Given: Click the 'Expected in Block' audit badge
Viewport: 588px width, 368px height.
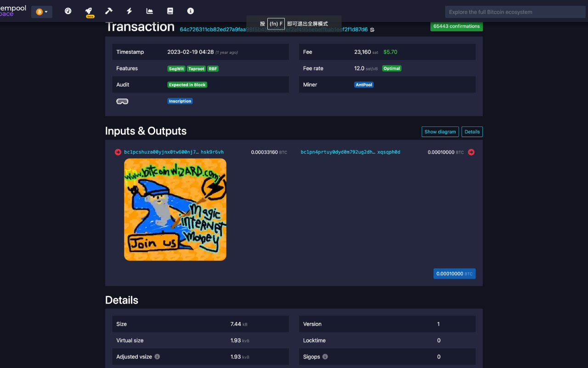Looking at the screenshot, I should 187,85.
